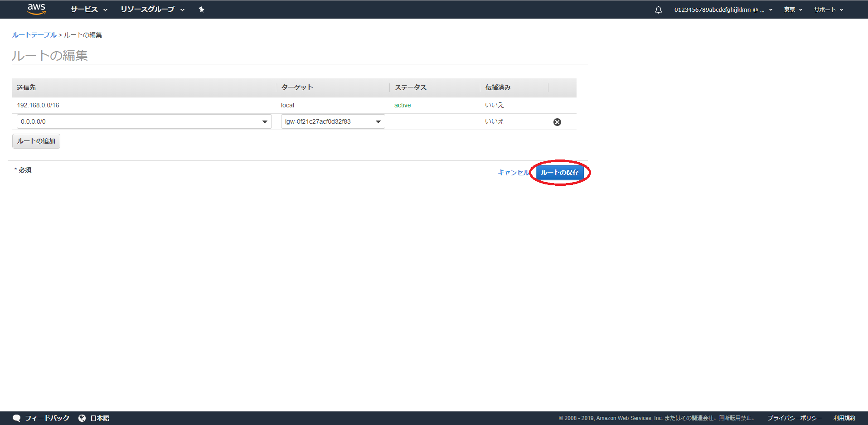Remove the 0.0.0.0/0 route with X icon
The image size is (868, 425).
(557, 122)
